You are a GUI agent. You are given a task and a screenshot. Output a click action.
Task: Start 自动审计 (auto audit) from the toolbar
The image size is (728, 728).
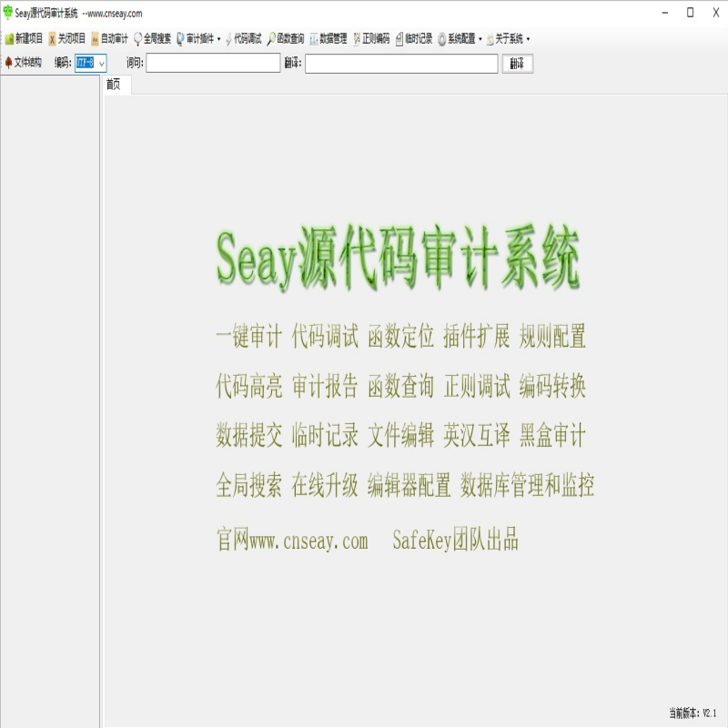[109, 38]
